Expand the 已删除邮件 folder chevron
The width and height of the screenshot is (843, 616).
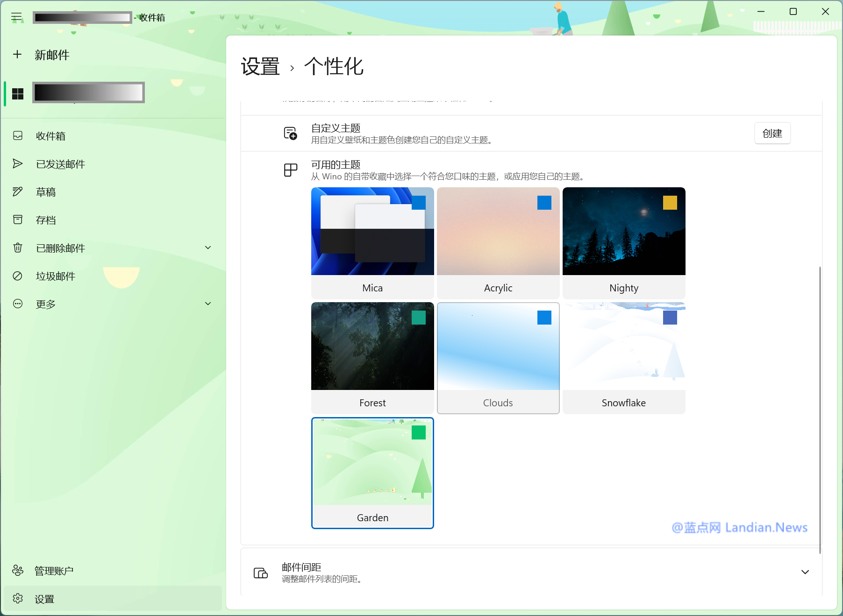[208, 248]
